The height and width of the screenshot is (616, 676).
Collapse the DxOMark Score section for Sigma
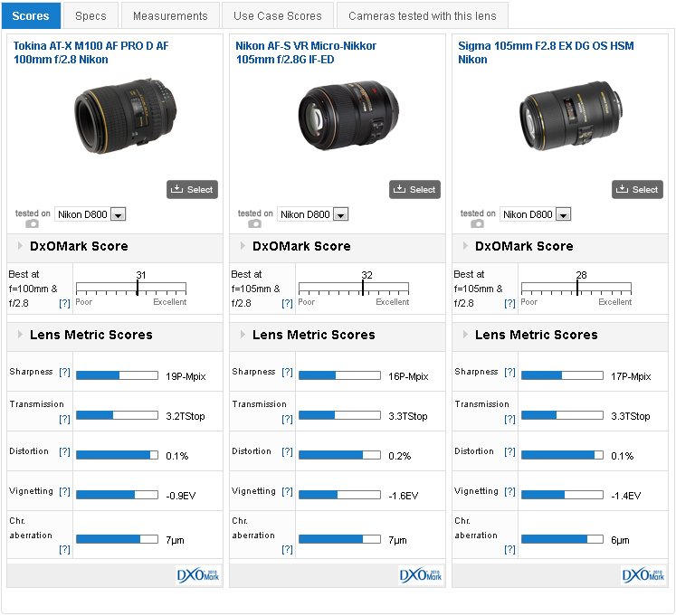tap(465, 247)
